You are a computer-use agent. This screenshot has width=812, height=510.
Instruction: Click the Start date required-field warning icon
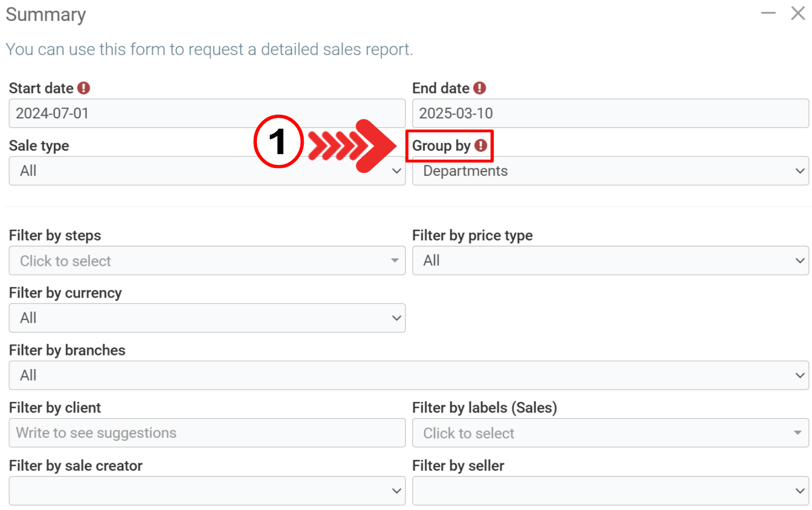click(x=83, y=88)
